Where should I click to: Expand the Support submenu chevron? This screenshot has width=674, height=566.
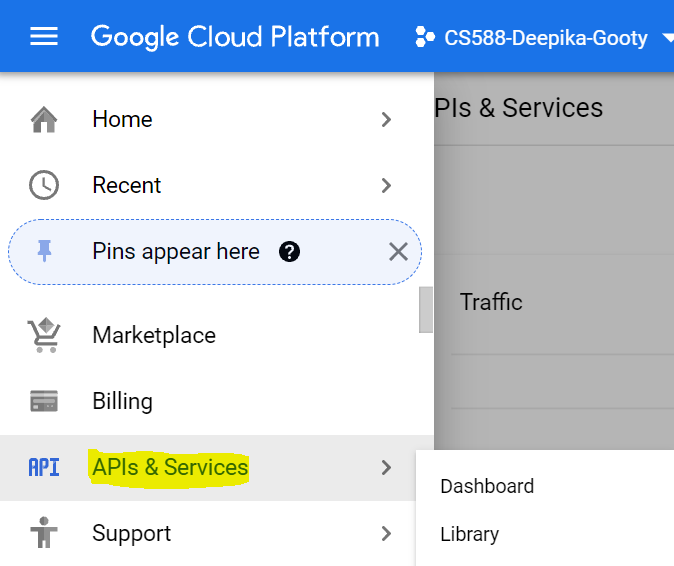[x=386, y=533]
